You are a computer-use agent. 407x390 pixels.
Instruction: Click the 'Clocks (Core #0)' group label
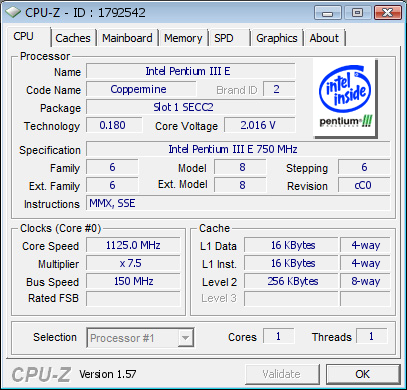(x=60, y=228)
